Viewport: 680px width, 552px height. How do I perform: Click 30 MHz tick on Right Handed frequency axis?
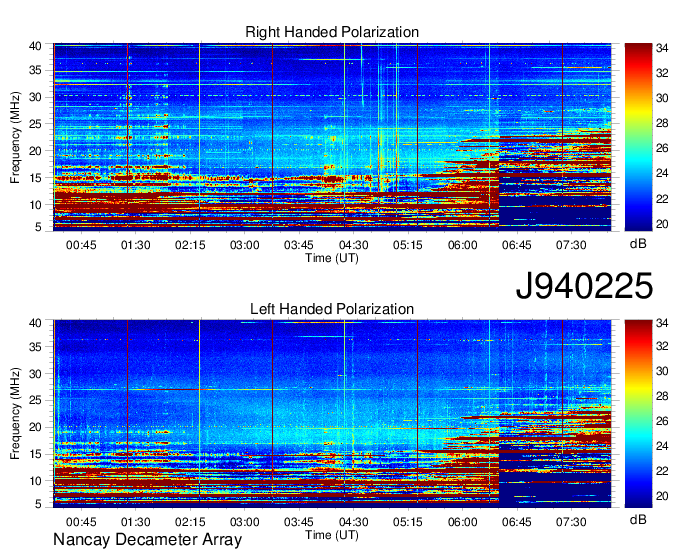[35, 97]
